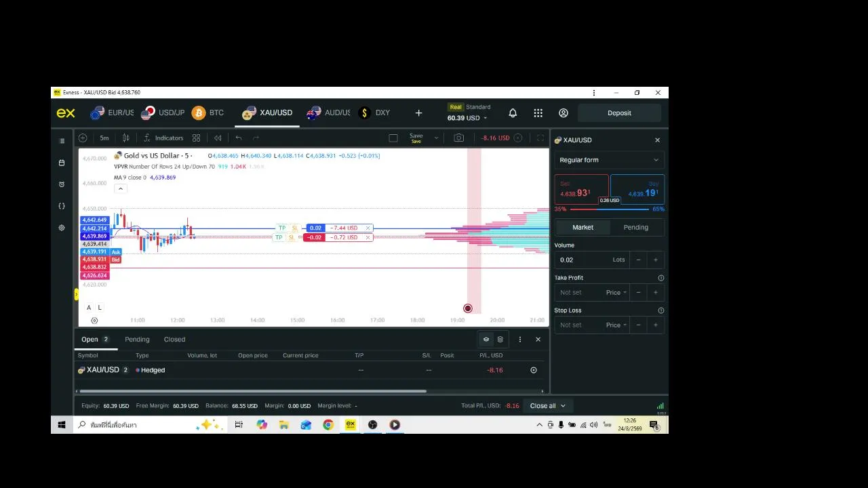Screen dimensions: 868x488
Task: Open browser three-dot menu in title bar
Action: tap(594, 93)
